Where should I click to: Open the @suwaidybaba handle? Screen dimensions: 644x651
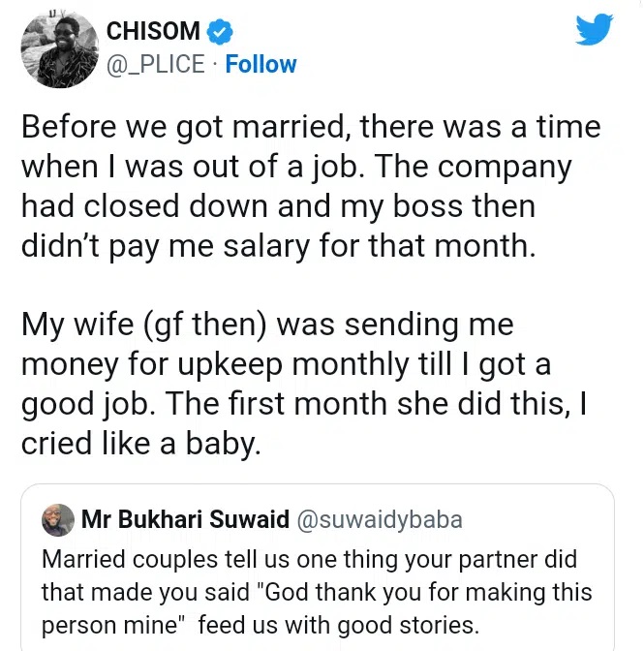tap(380, 520)
